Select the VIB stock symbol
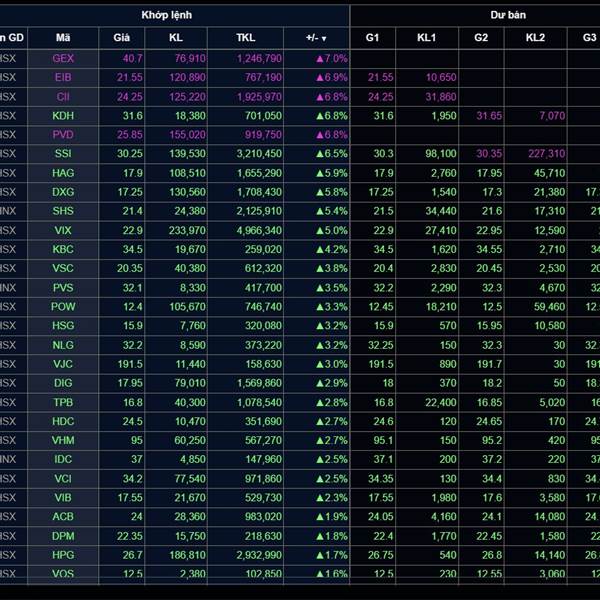 coord(63,497)
